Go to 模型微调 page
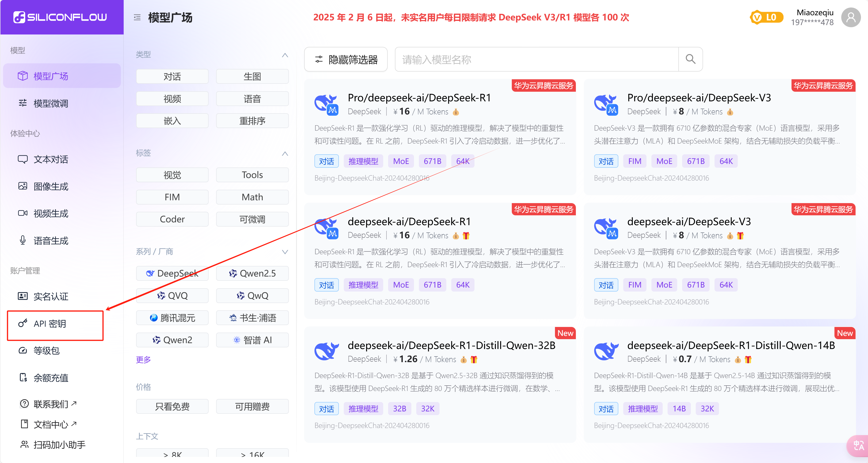The image size is (868, 463). [50, 103]
